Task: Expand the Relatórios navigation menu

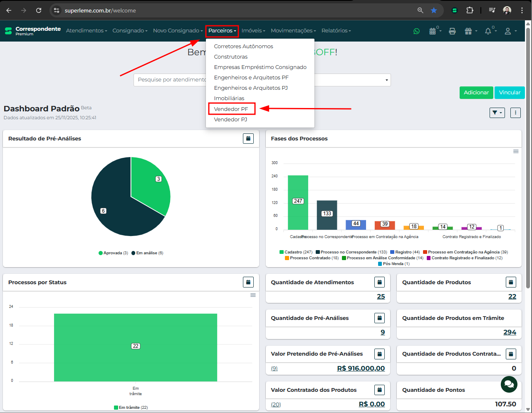Action: click(x=336, y=31)
